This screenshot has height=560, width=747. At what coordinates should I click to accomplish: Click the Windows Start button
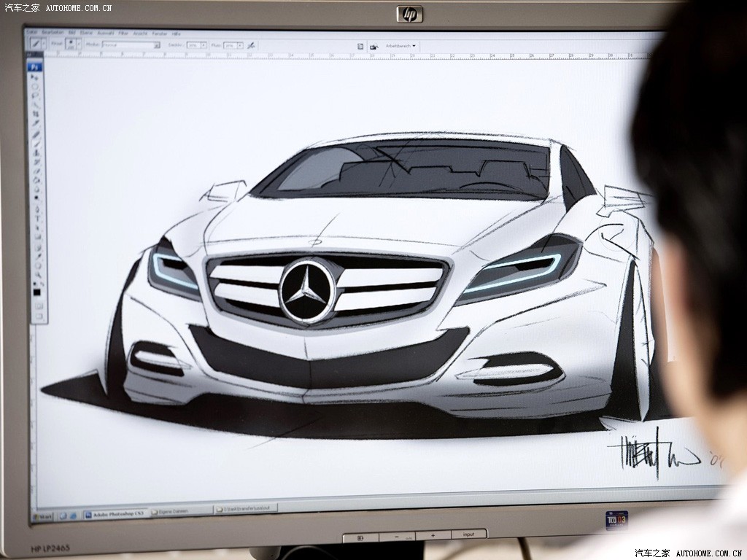coord(43,515)
